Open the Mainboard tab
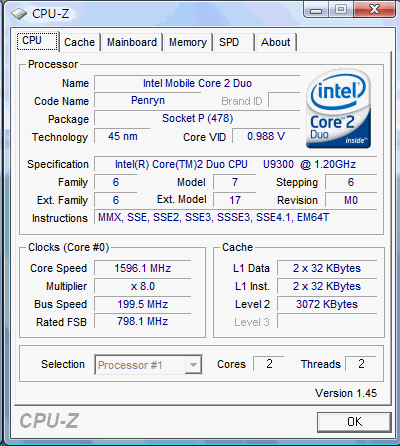Viewport: 400px width, 446px height. click(132, 42)
